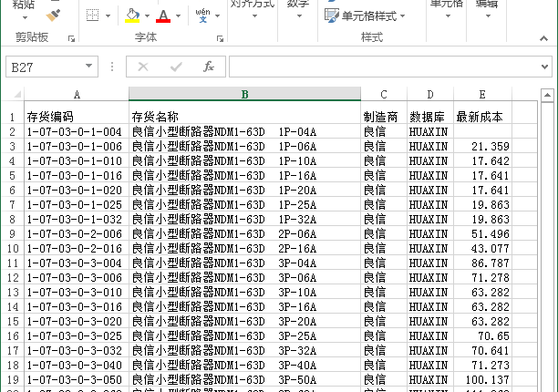Click the Select All corner triangle

click(17, 94)
